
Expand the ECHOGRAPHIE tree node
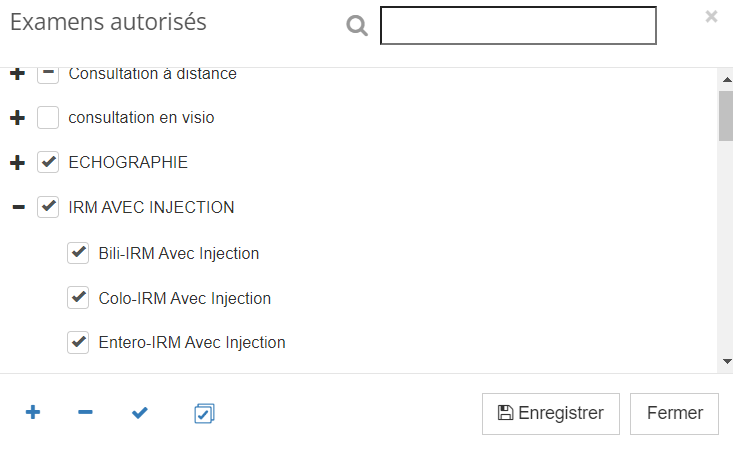coord(18,163)
